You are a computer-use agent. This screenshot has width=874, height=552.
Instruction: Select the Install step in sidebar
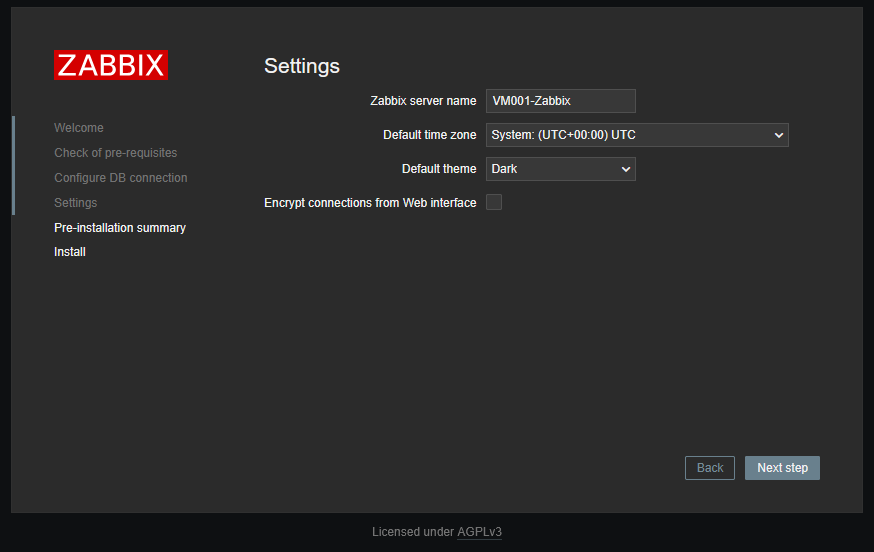tap(70, 252)
